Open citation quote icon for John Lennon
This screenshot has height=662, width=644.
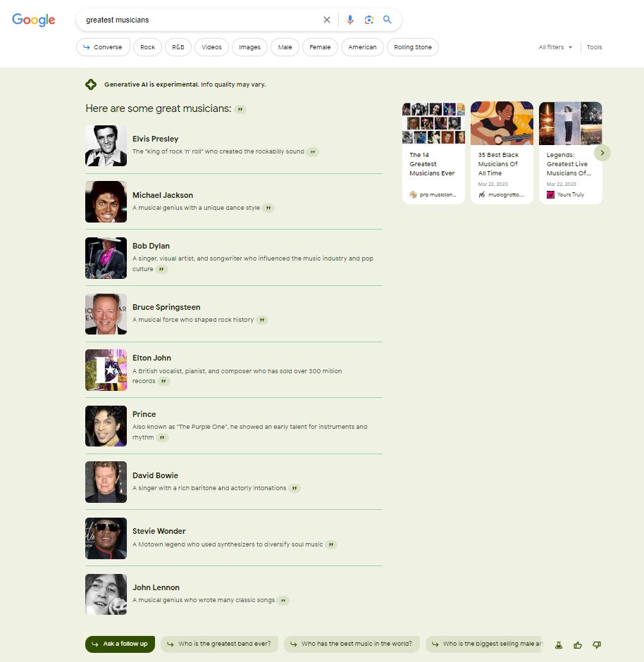click(283, 600)
